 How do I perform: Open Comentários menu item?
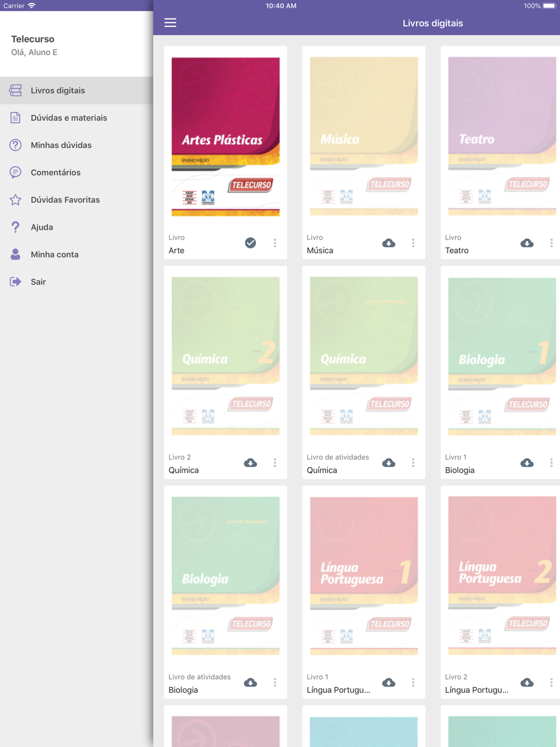click(x=77, y=172)
